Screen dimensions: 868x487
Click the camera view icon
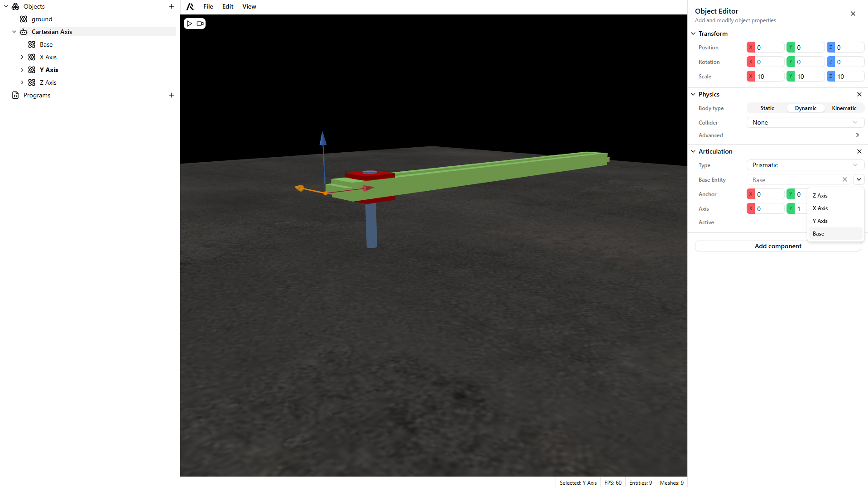pos(200,24)
